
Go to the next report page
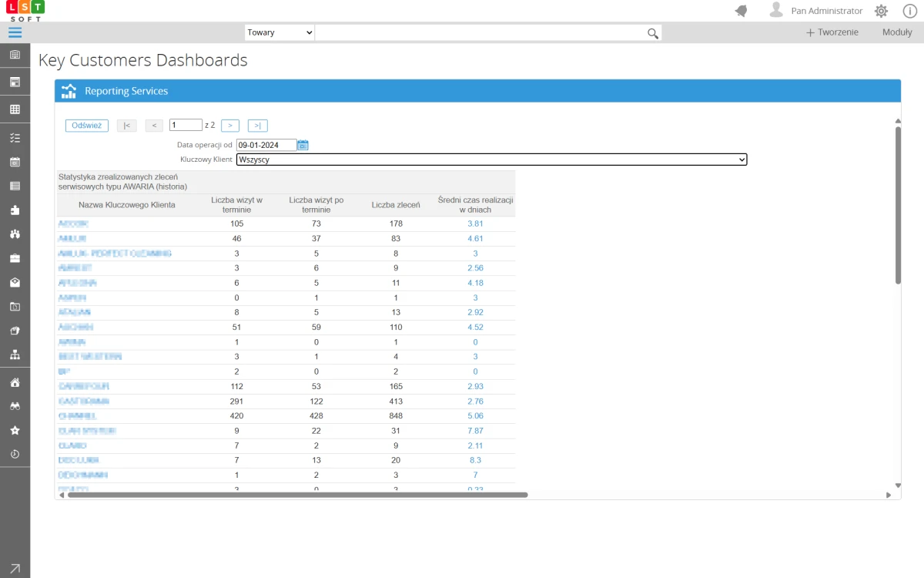(x=230, y=126)
